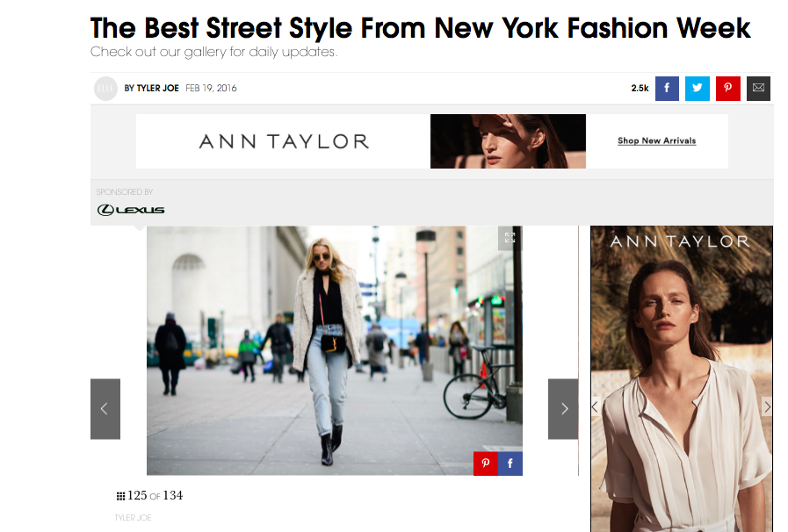Click the main street style photo
This screenshot has height=532, width=788.
tap(334, 351)
